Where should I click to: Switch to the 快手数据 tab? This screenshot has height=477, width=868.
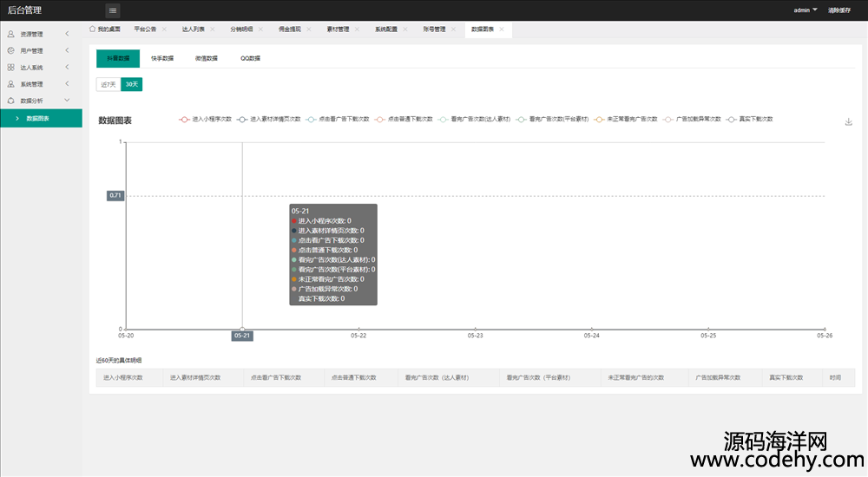[x=162, y=58]
